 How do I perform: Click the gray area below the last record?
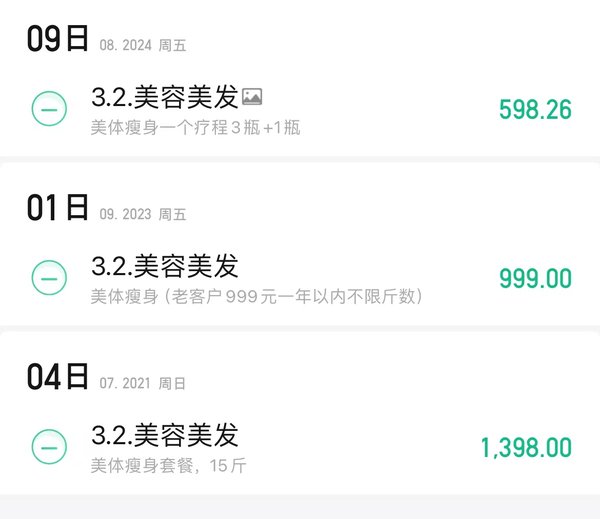click(x=300, y=508)
